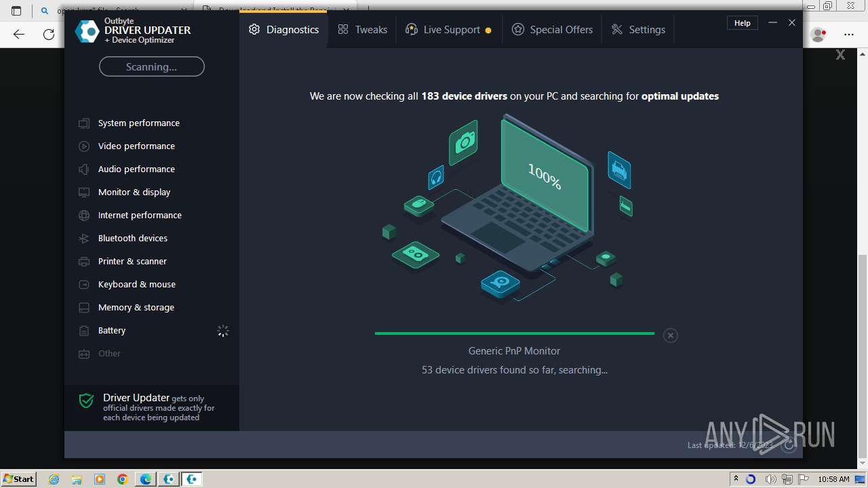
Task: Select System performance category
Action: tap(139, 123)
